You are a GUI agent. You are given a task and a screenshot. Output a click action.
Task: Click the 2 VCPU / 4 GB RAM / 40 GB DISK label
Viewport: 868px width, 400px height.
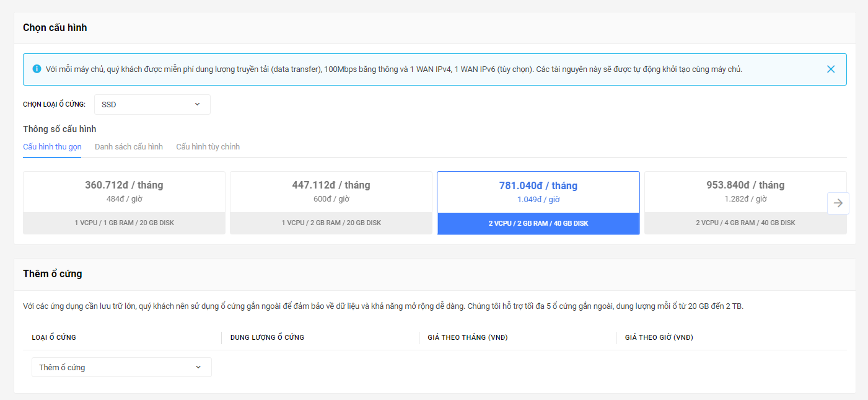[x=745, y=223]
